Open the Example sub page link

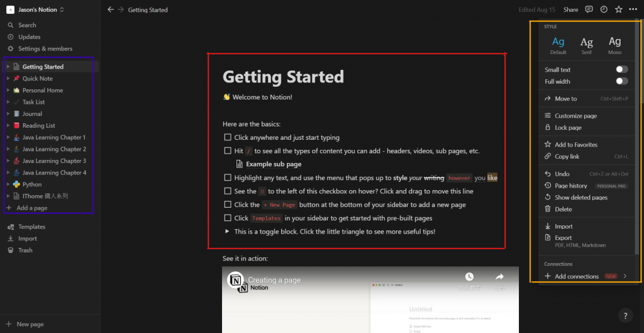pyautogui.click(x=274, y=164)
